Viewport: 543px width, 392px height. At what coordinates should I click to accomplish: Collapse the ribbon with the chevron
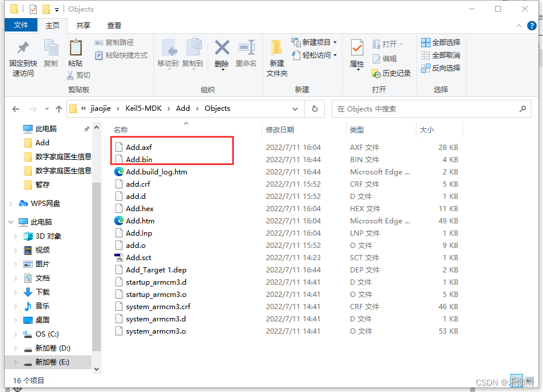[519, 26]
